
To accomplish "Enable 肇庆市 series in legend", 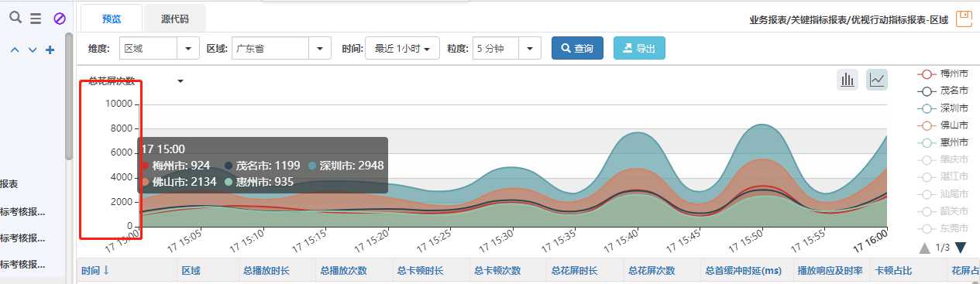I will pyautogui.click(x=943, y=160).
